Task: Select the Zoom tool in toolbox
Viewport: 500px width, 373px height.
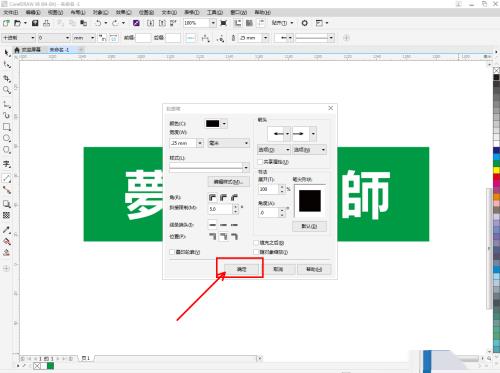Action: [x=6, y=90]
